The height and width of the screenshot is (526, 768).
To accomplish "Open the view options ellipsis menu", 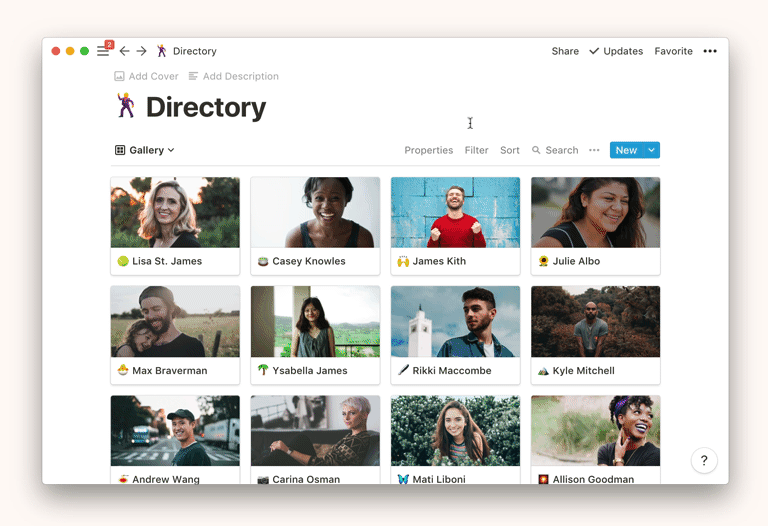I will pos(594,150).
